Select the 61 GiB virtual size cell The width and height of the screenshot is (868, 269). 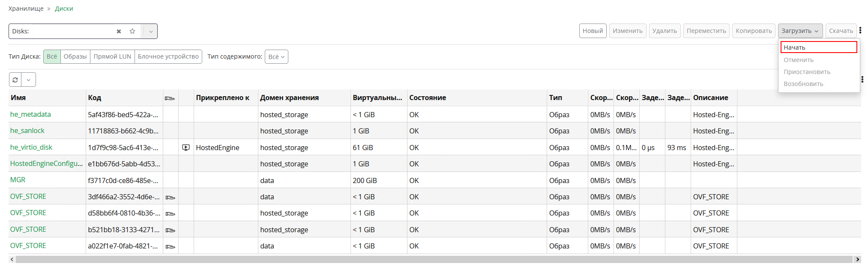tap(379, 148)
